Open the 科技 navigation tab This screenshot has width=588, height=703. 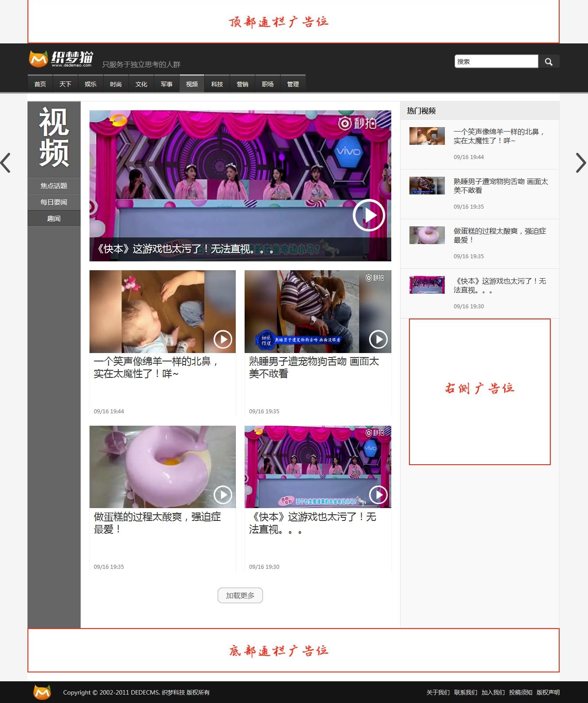tap(217, 84)
